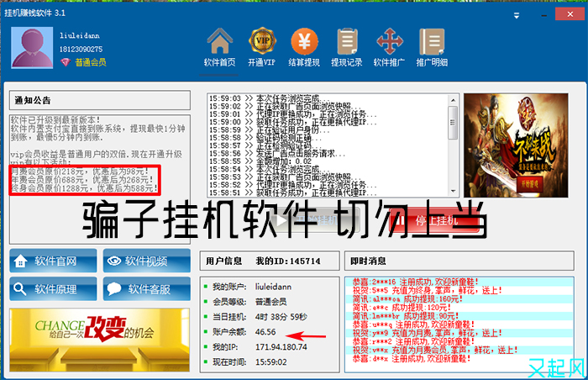The width and height of the screenshot is (588, 380).
Task: Open the 提现记录 tab
Action: (347, 48)
